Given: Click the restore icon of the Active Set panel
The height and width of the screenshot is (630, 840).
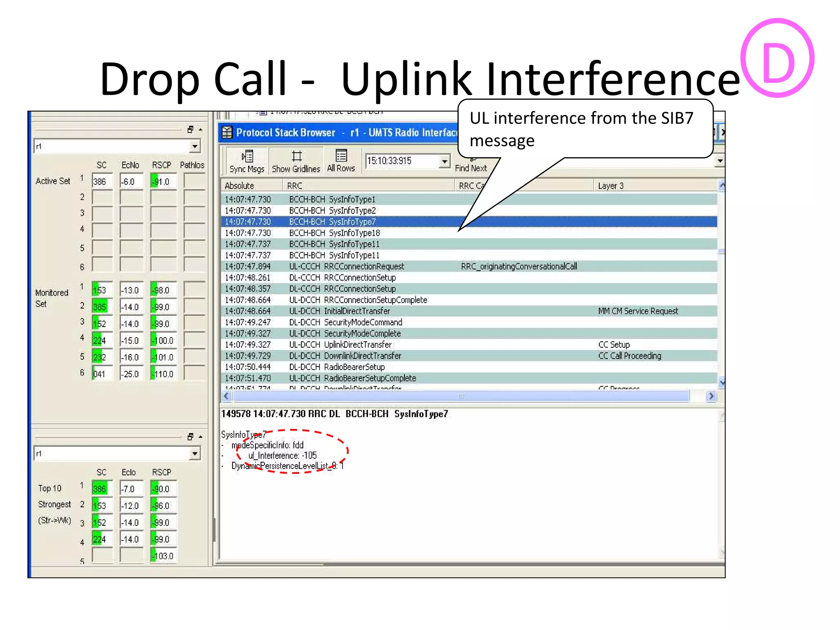Looking at the screenshot, I should [190, 130].
